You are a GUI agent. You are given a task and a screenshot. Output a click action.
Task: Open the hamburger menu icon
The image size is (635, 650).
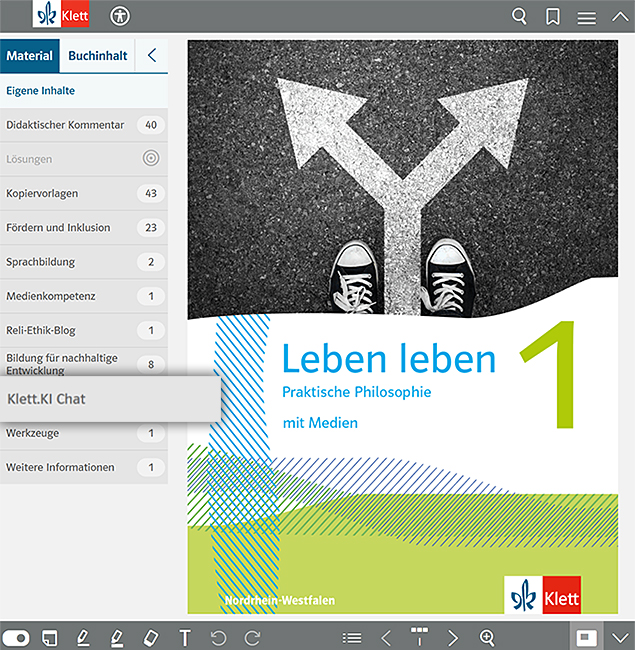click(x=587, y=18)
